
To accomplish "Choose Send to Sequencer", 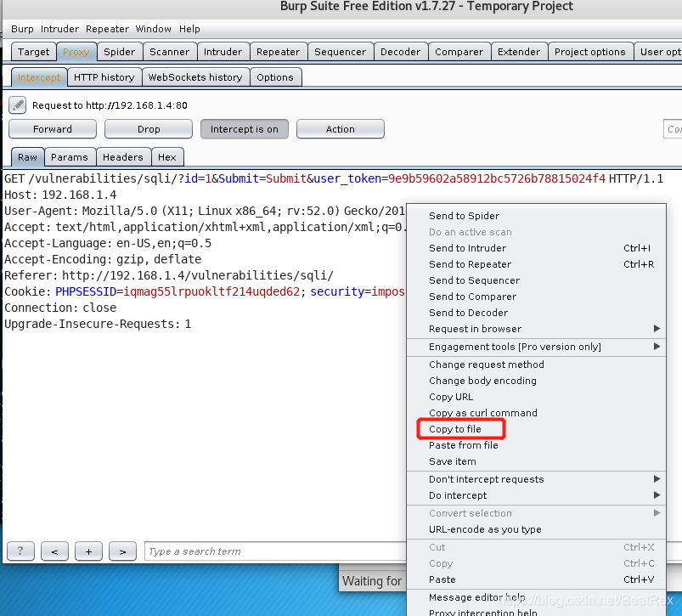I will tap(536, 280).
